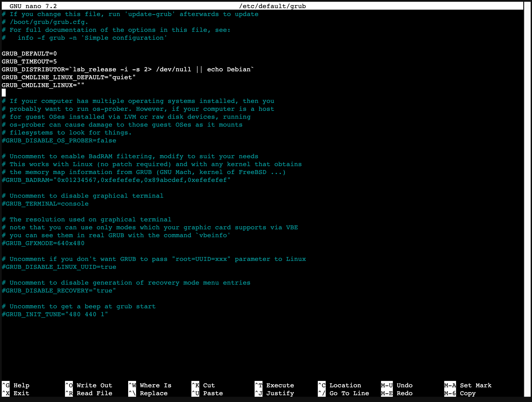This screenshot has width=532, height=402.
Task: Click the ^X Exit shortcut
Action: coord(16,393)
